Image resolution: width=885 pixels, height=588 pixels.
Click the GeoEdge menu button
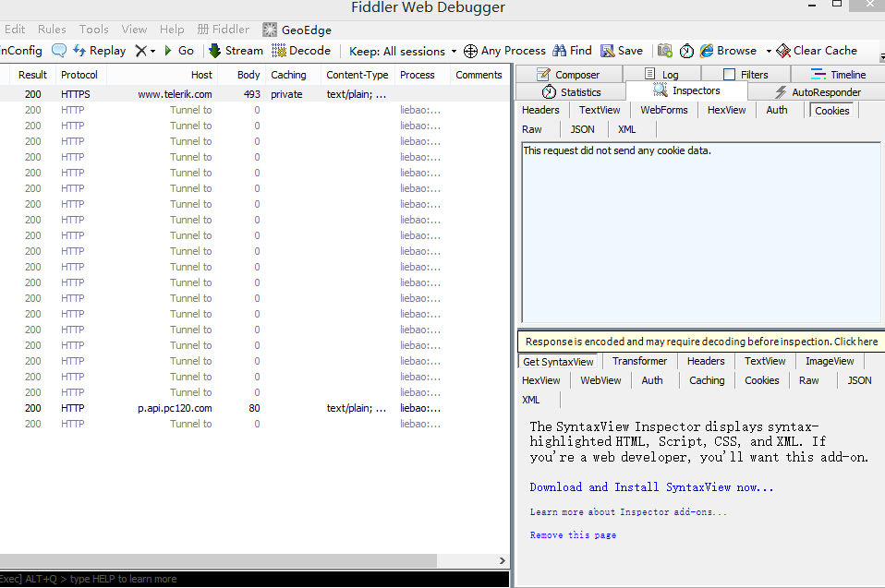(x=297, y=30)
